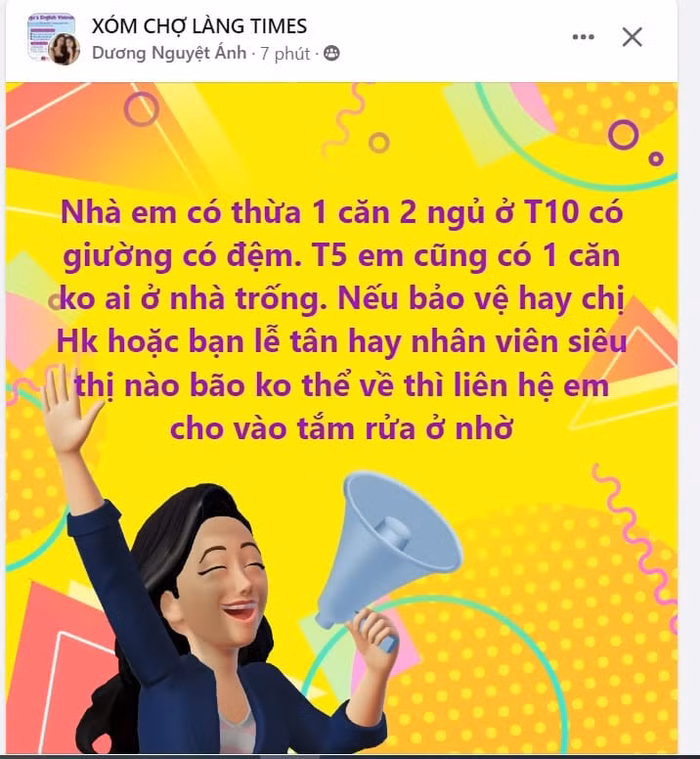Click the 7 phút timestamp
The width and height of the screenshot is (700, 759).
pyautogui.click(x=284, y=53)
